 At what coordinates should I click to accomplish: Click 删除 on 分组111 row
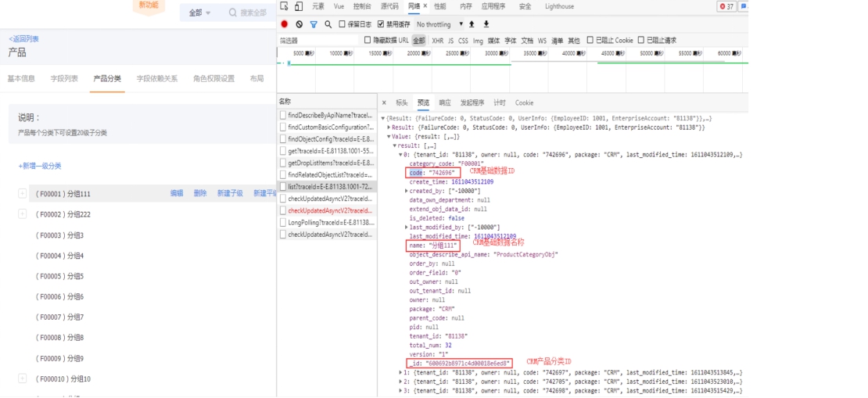point(200,193)
